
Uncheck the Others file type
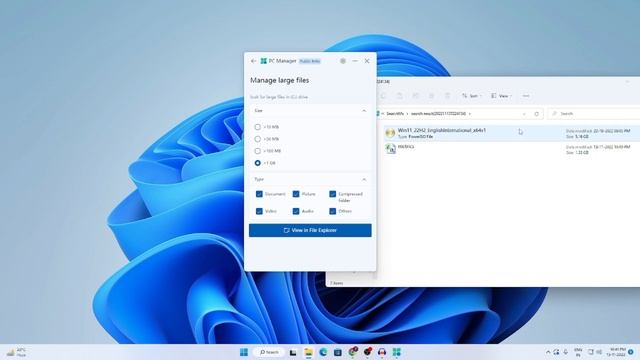pyautogui.click(x=333, y=211)
